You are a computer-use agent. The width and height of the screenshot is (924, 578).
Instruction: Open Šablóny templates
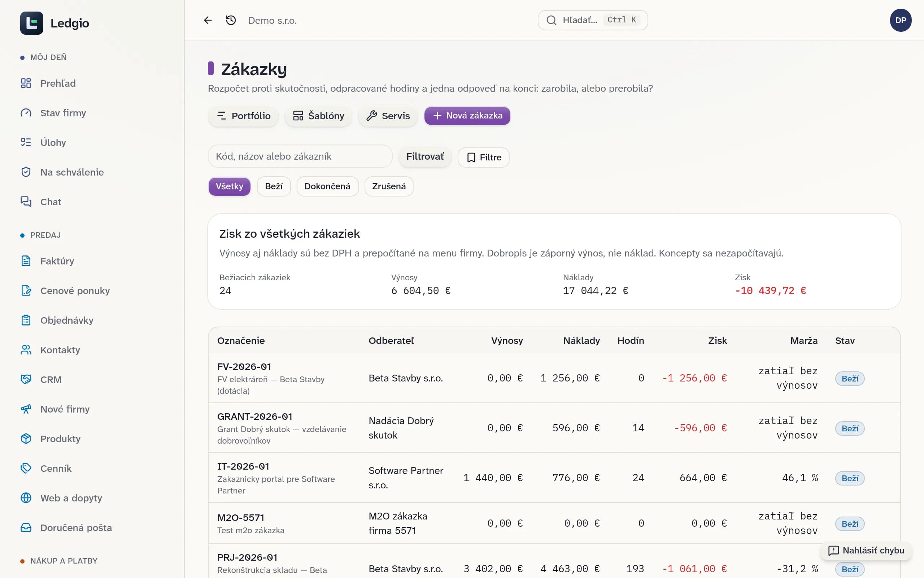point(318,116)
